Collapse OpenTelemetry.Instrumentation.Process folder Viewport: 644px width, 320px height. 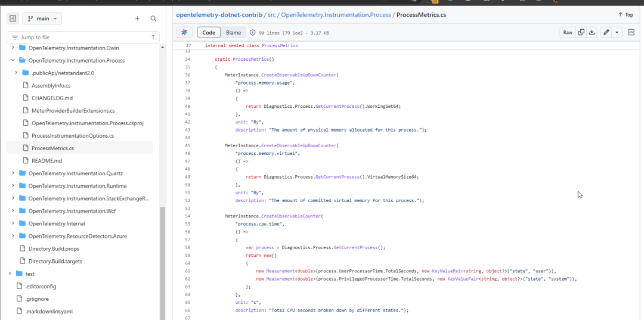pyautogui.click(x=13, y=60)
